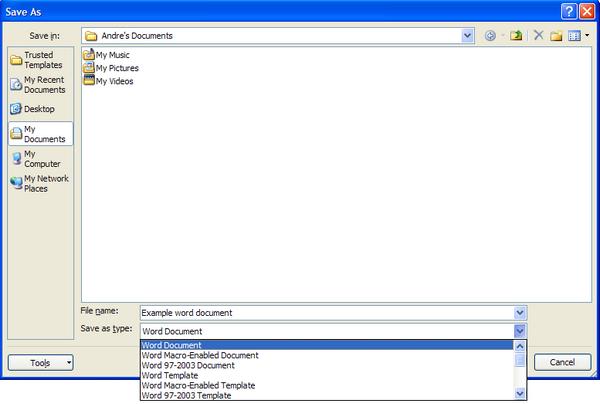Go to Desktop in places bar
This screenshot has height=404, width=600.
coord(41,109)
